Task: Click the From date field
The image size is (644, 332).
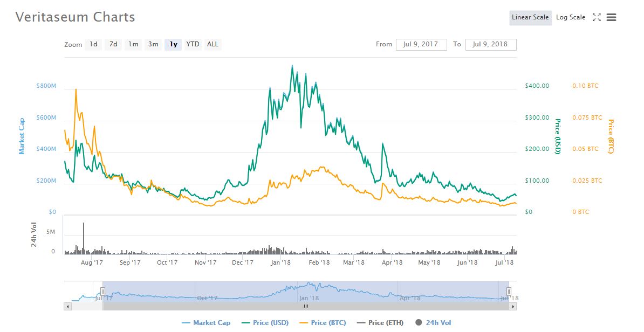Action: coord(421,44)
